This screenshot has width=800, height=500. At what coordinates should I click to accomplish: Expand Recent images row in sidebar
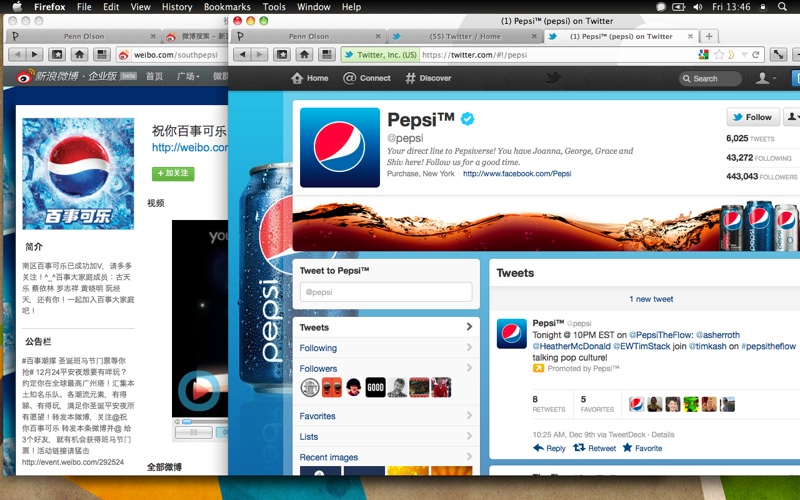386,457
